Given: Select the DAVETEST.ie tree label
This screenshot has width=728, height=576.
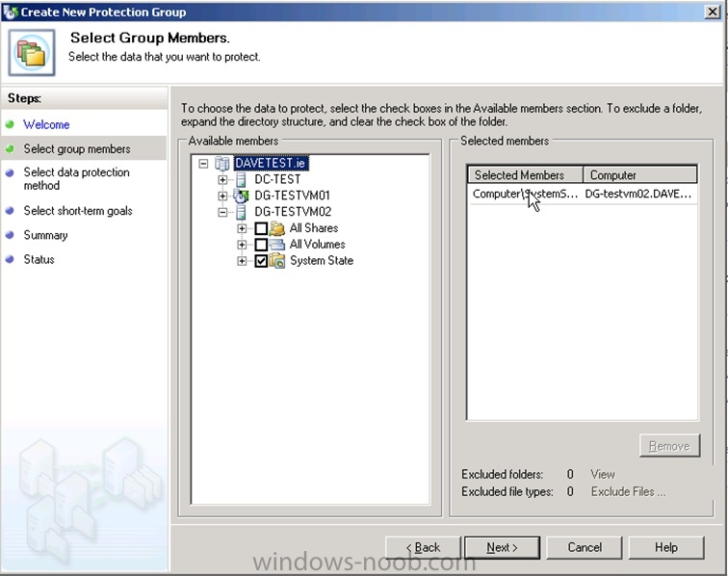Looking at the screenshot, I should click(x=271, y=164).
